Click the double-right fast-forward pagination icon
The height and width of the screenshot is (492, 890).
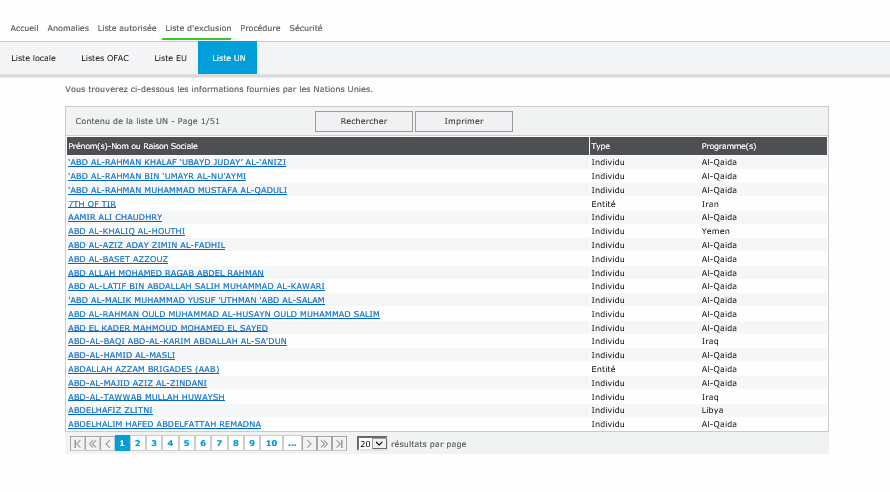tap(325, 443)
